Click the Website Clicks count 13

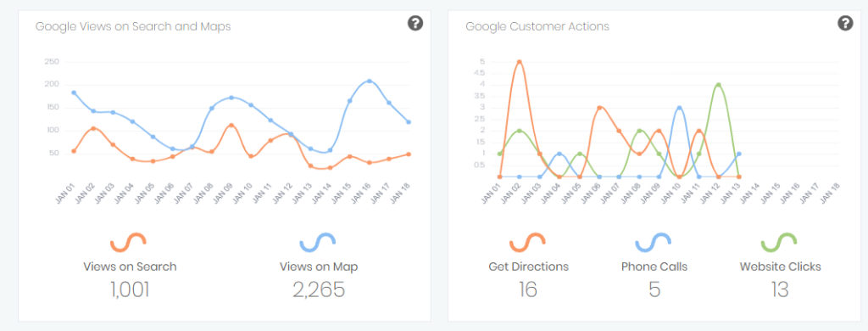pyautogui.click(x=780, y=290)
